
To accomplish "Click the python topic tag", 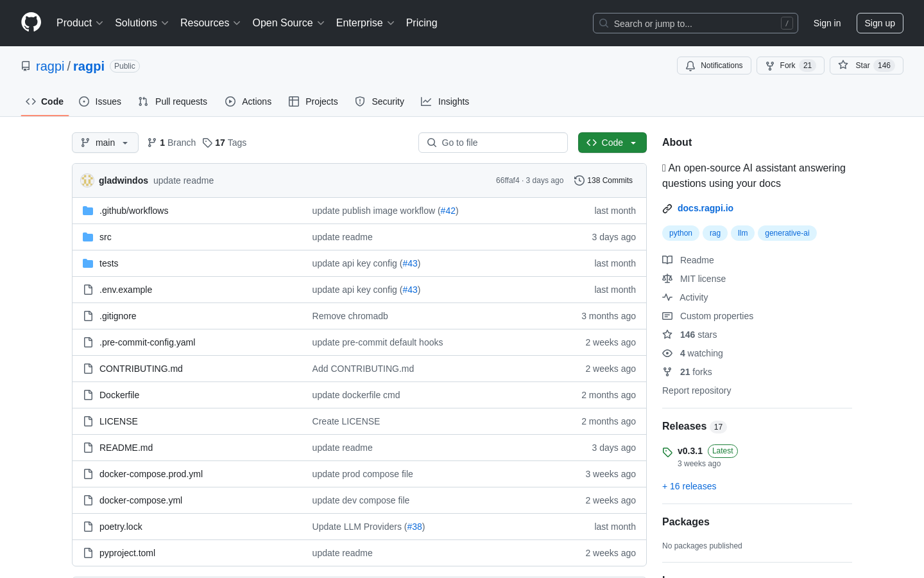I will tap(681, 233).
